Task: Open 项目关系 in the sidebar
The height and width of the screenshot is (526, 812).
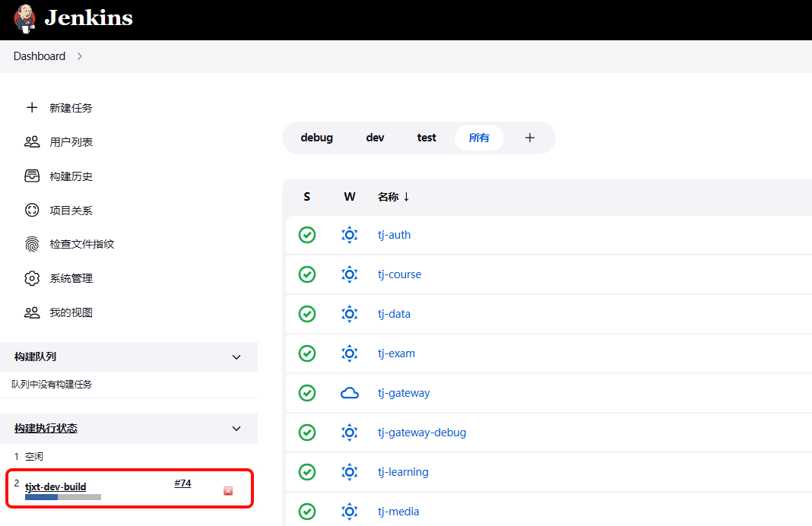Action: 71,211
